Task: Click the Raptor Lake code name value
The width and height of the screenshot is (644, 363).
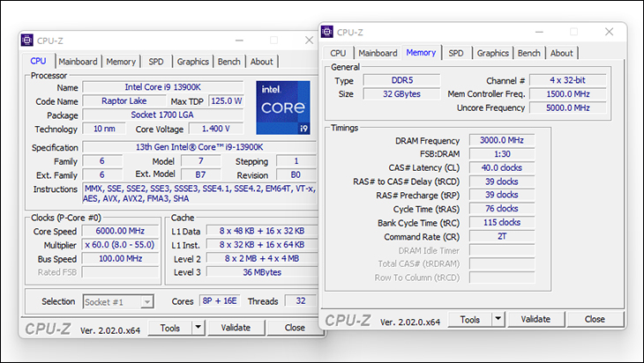Action: point(124,101)
